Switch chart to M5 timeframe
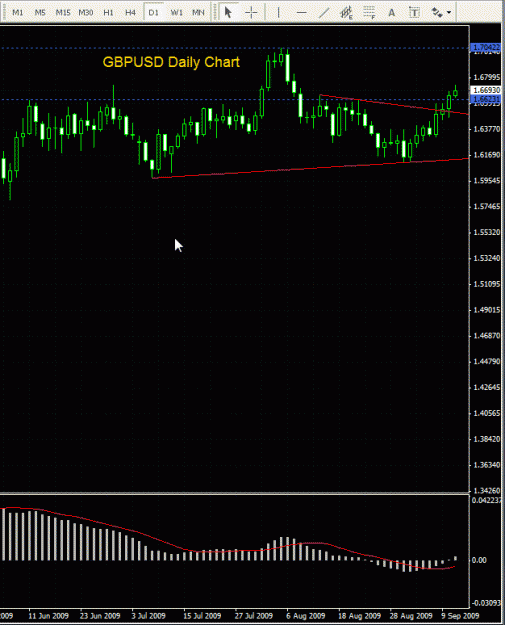 (40, 12)
